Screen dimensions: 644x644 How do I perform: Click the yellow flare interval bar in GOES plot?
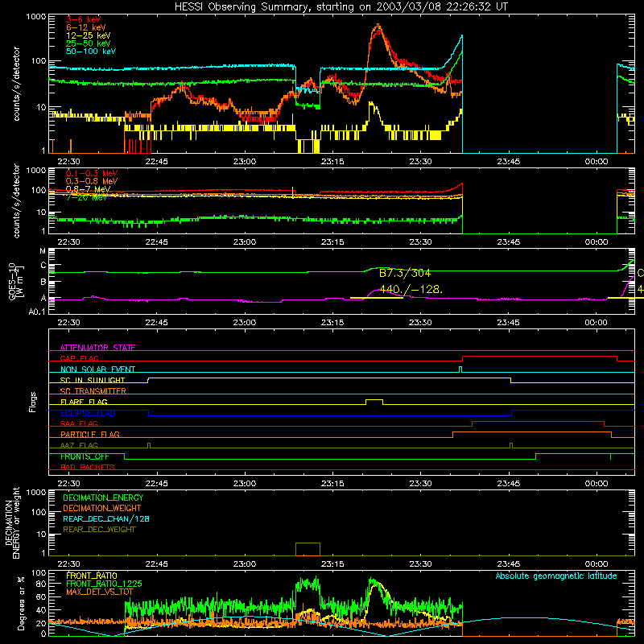point(376,298)
